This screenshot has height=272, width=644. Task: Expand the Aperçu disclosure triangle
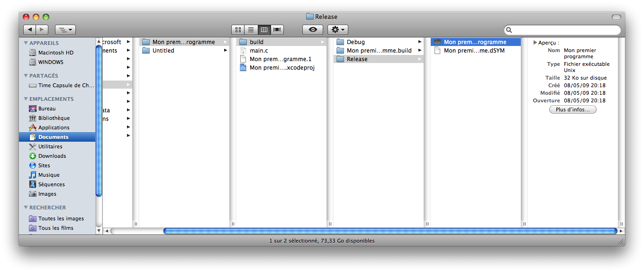pyautogui.click(x=535, y=43)
